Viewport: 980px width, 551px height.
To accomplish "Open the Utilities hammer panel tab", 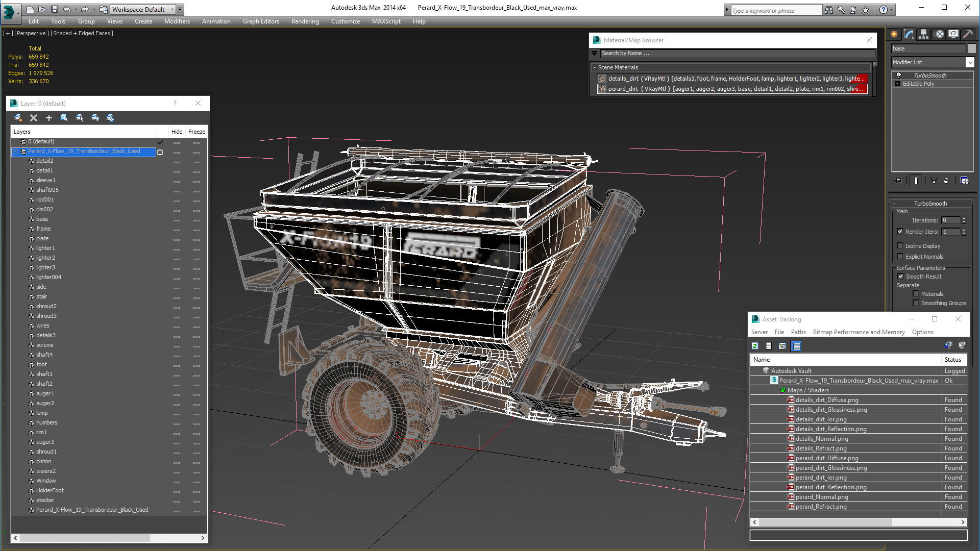I will click(968, 34).
